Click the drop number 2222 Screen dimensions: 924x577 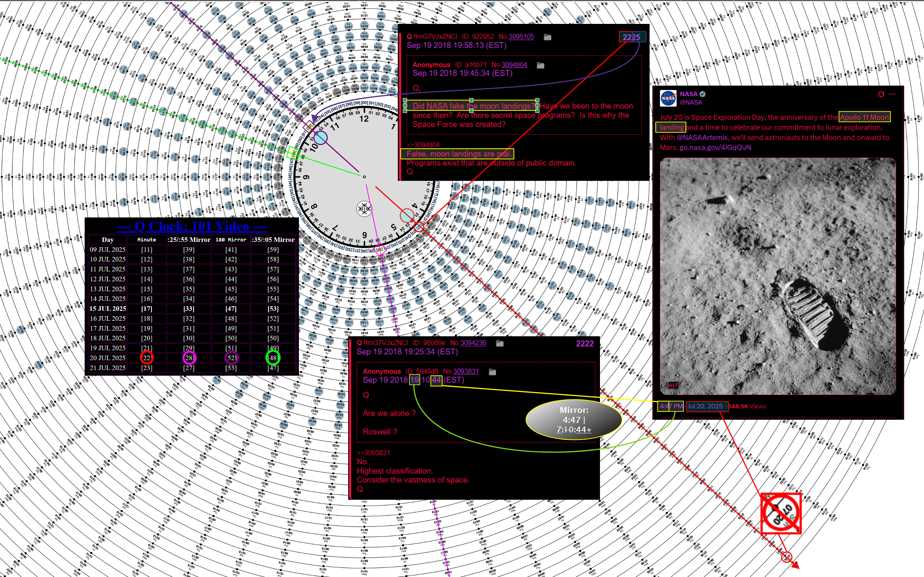coord(584,343)
